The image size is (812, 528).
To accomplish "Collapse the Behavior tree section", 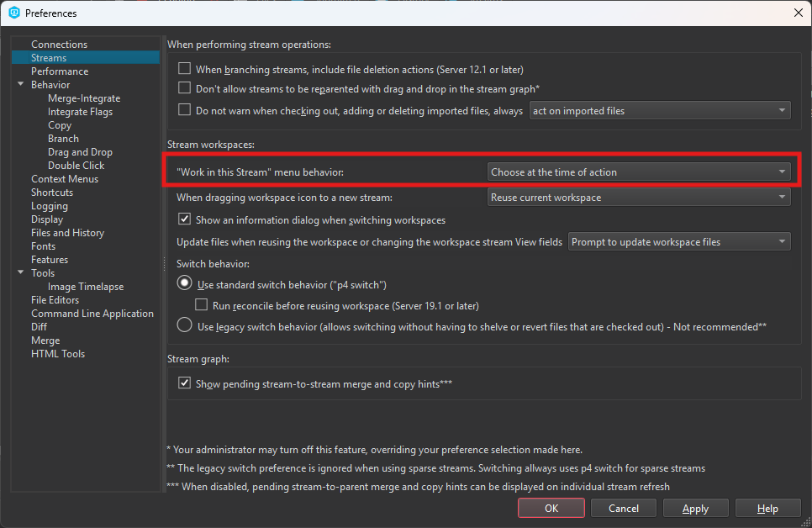I will tap(21, 85).
